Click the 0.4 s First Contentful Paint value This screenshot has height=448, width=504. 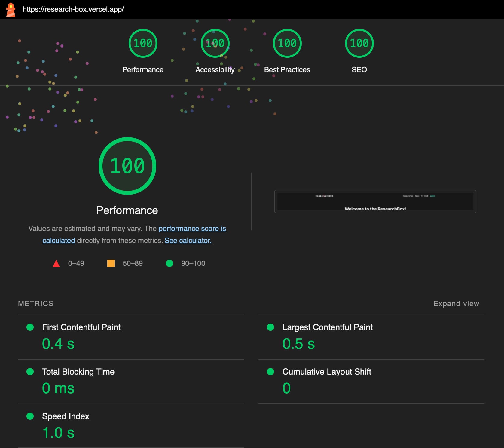(58, 344)
